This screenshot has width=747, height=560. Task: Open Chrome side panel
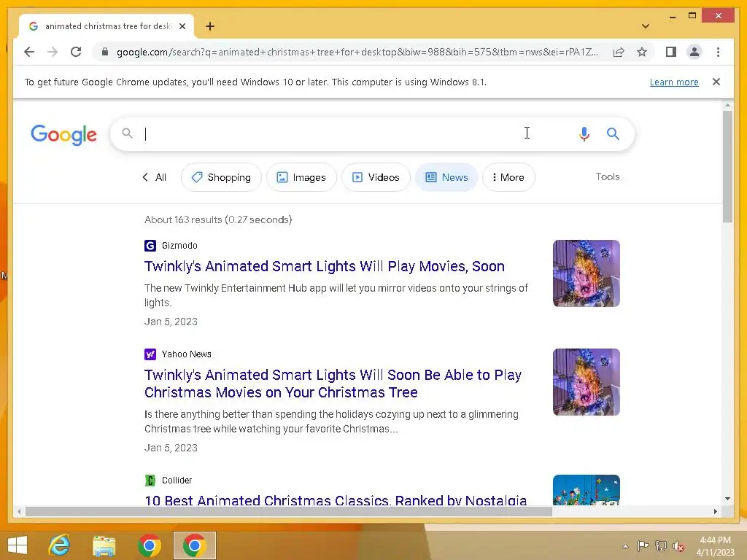click(671, 52)
